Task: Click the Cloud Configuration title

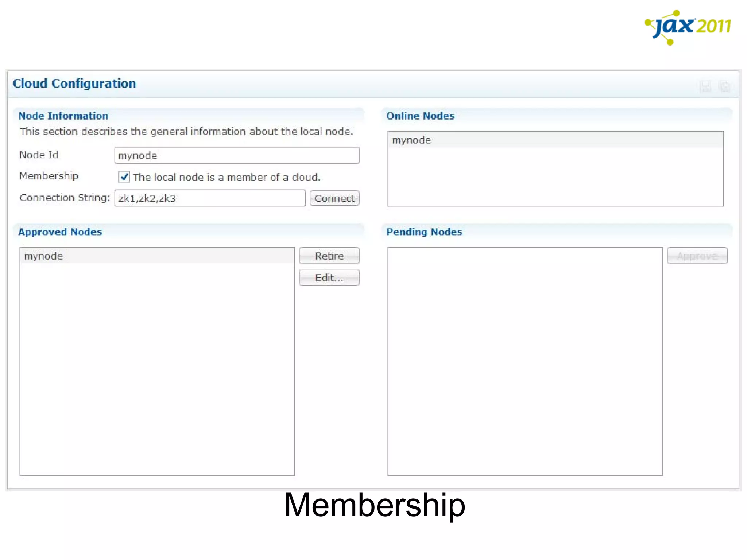Action: click(74, 83)
